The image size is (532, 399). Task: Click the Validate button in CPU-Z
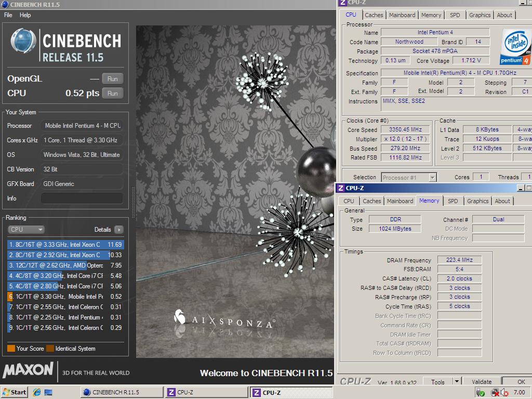coord(482,382)
